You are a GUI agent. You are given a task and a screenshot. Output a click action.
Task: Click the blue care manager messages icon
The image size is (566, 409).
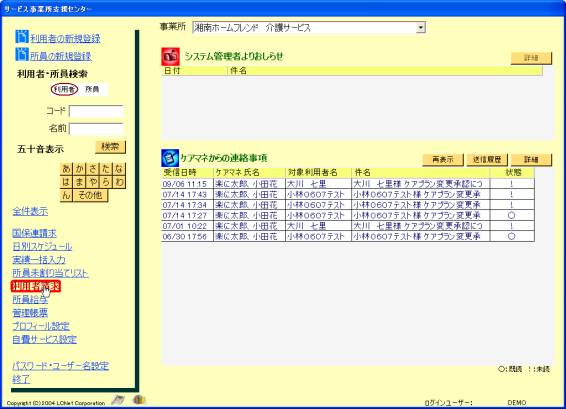click(x=170, y=158)
